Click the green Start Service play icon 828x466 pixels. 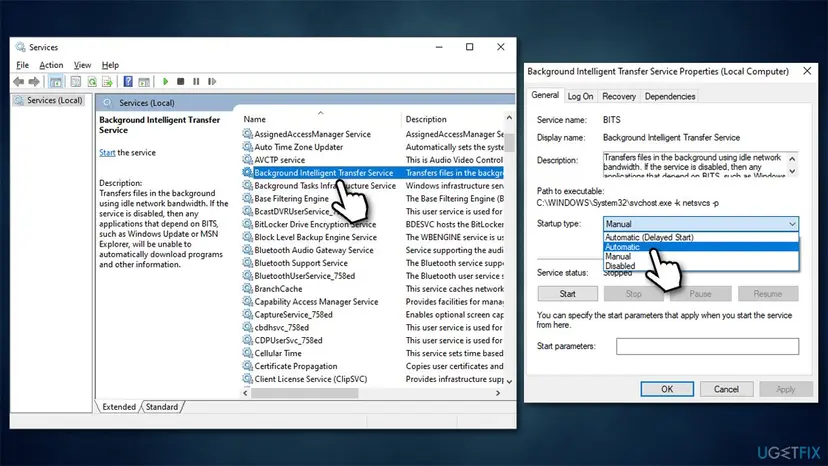[x=165, y=81]
